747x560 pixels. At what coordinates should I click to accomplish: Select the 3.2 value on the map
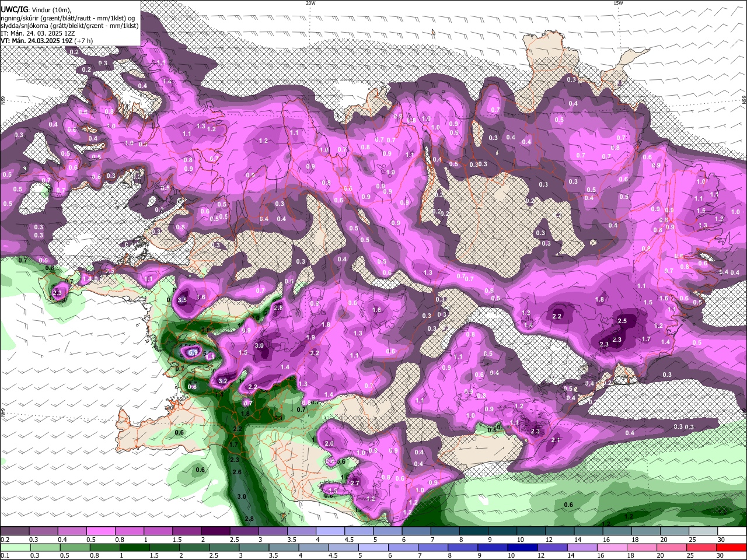coord(222,381)
